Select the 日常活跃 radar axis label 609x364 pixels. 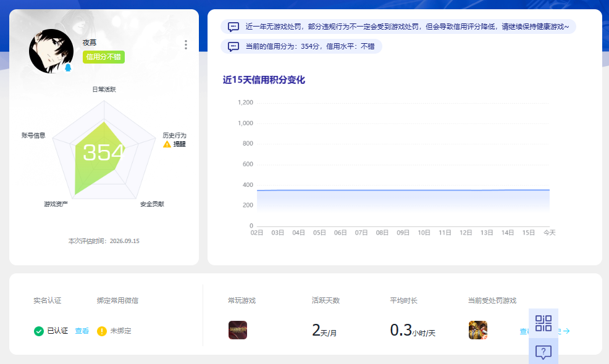[x=104, y=89]
